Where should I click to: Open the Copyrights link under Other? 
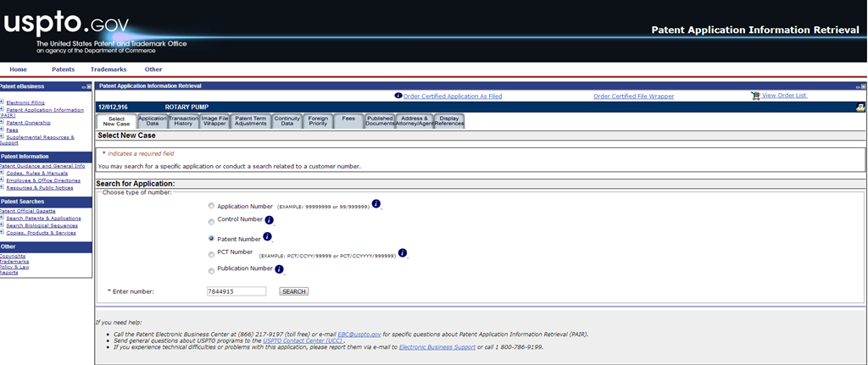[12, 256]
